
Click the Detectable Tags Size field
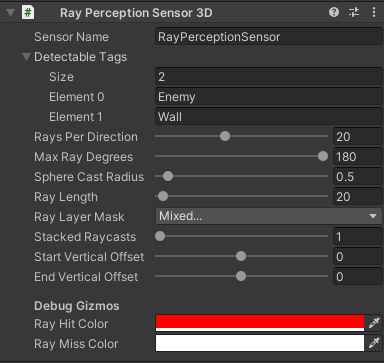pos(269,77)
